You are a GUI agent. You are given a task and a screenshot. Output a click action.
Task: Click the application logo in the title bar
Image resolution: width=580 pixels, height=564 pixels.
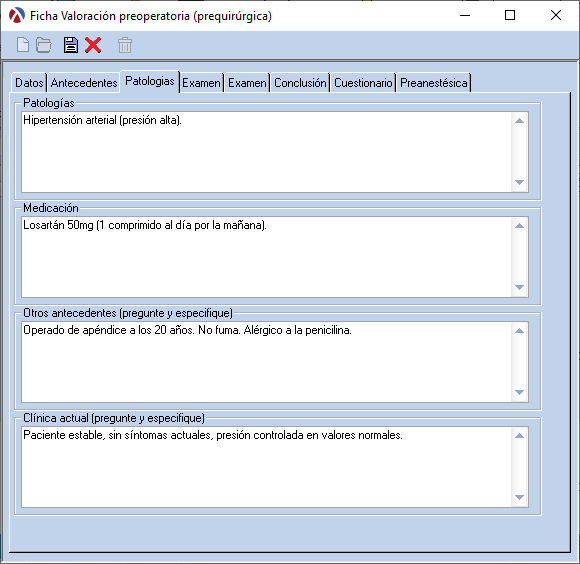(17, 16)
